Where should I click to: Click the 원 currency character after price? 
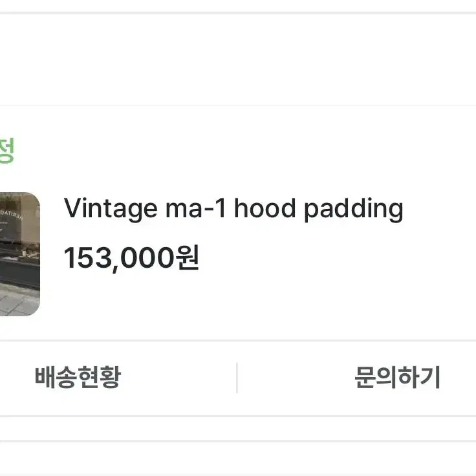click(188, 257)
